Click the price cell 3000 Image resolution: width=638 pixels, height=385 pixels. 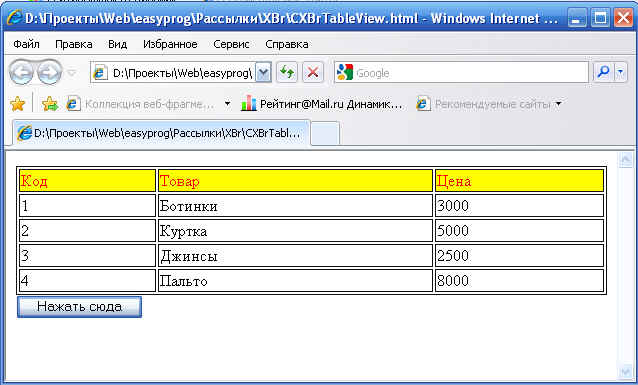tap(519, 206)
